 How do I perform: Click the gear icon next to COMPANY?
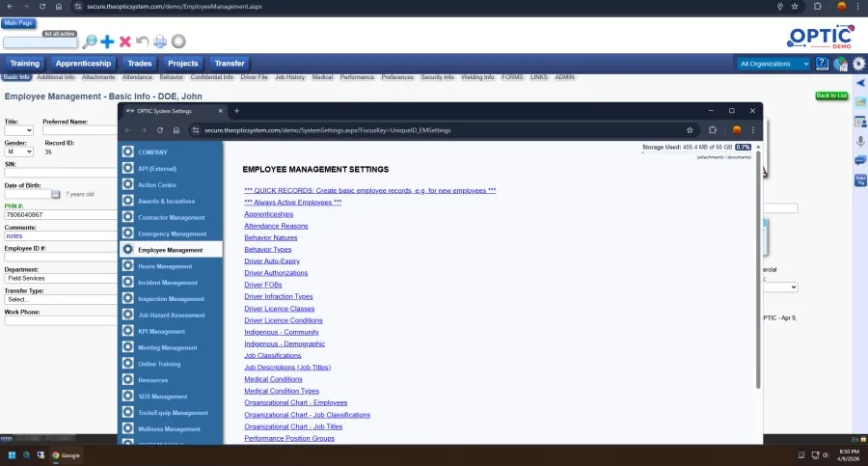[x=128, y=151]
